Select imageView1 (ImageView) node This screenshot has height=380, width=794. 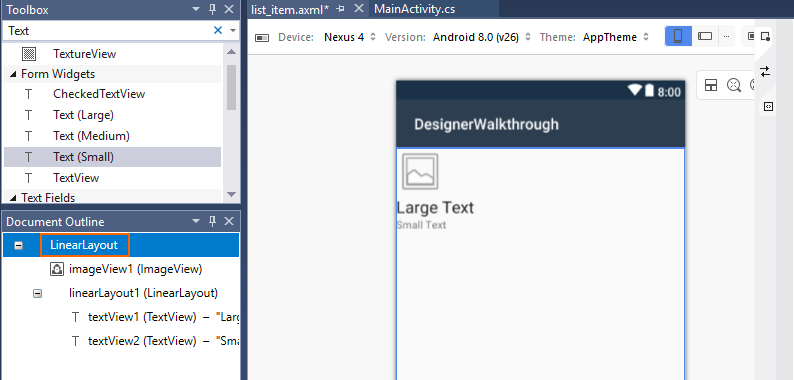[135, 269]
